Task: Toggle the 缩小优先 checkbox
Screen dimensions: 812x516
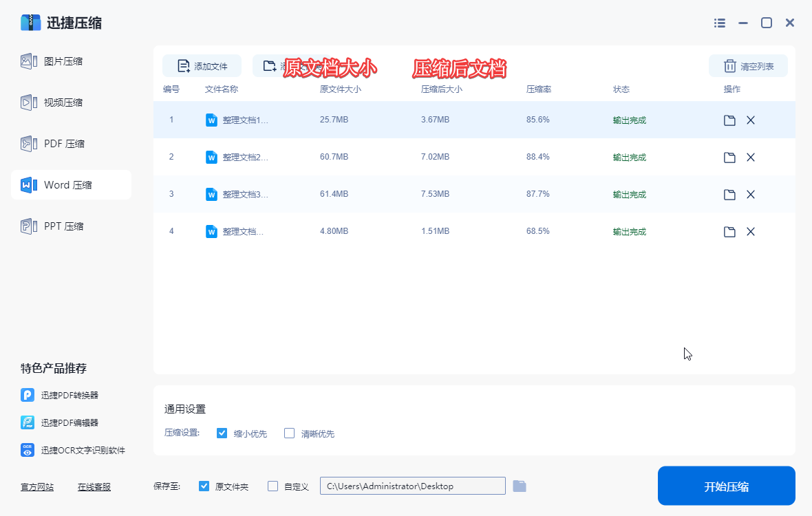Action: [x=222, y=433]
